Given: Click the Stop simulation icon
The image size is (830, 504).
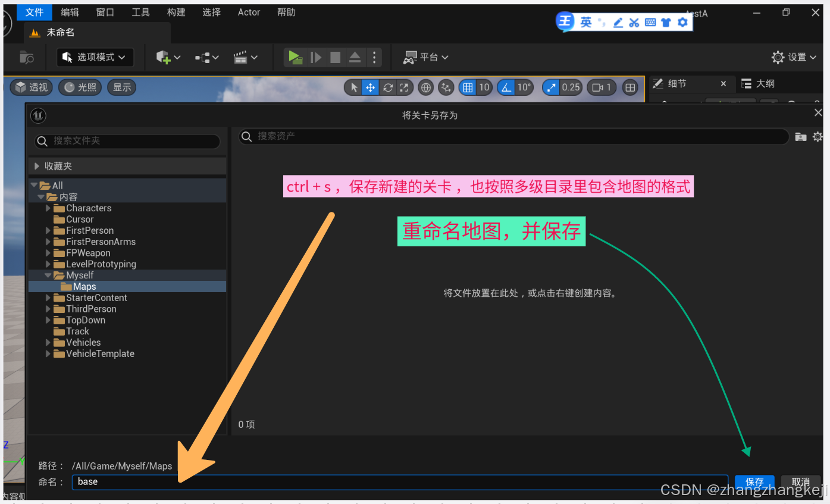Looking at the screenshot, I should click(x=335, y=57).
